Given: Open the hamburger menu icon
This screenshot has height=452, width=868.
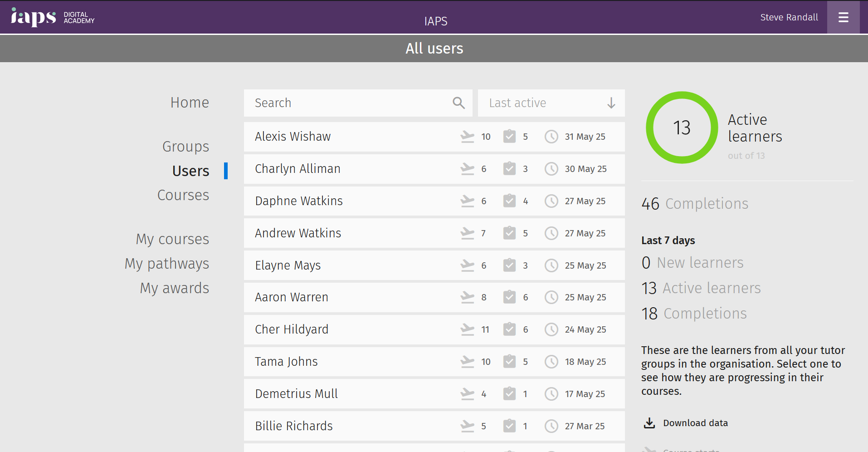Looking at the screenshot, I should (x=843, y=17).
